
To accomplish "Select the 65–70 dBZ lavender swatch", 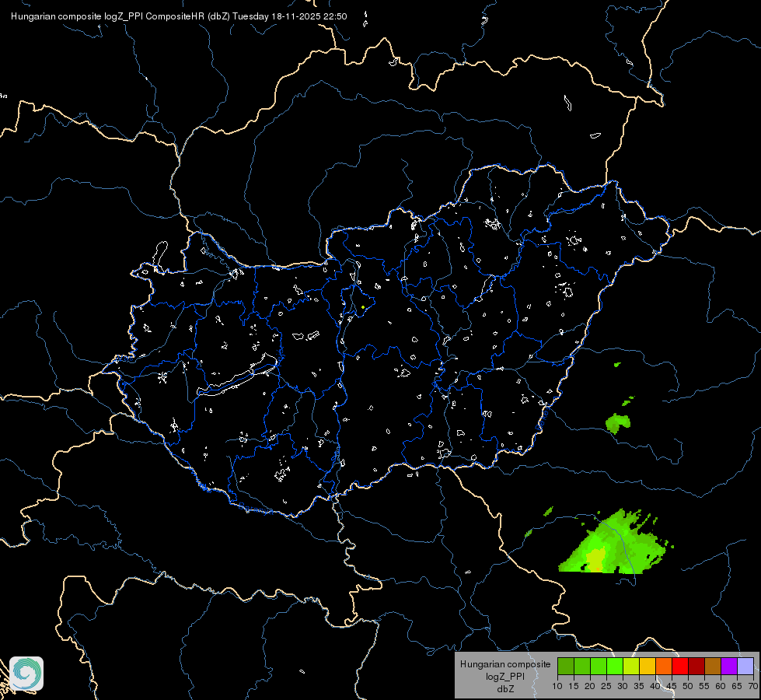I will (x=745, y=666).
